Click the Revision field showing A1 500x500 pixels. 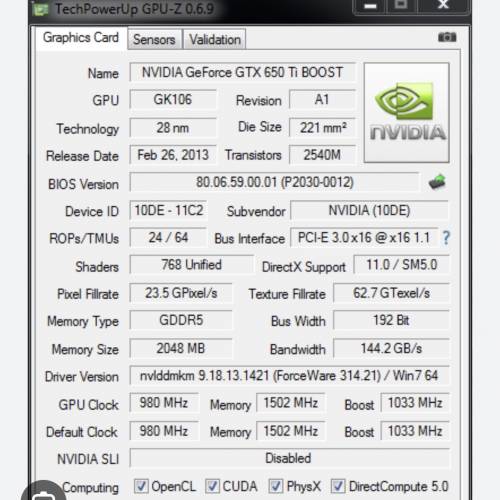322,99
